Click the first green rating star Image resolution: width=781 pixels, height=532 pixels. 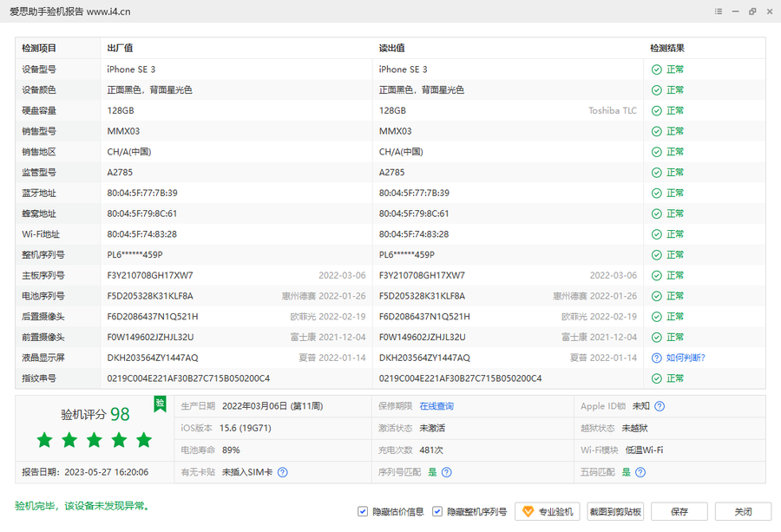(45, 440)
